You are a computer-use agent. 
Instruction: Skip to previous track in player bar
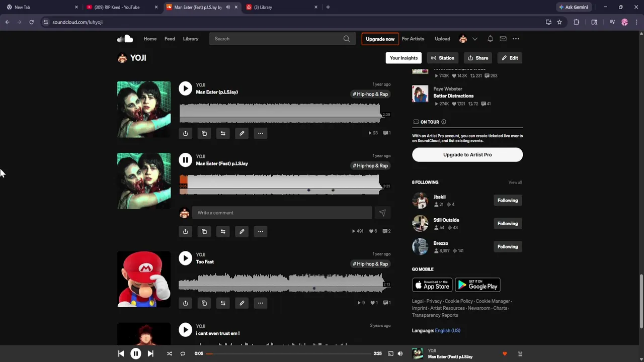[x=121, y=354]
